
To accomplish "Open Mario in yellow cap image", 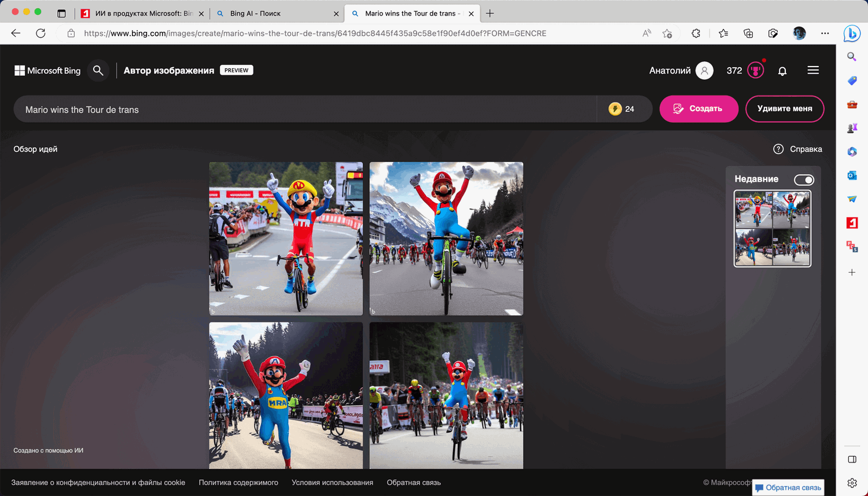I will (286, 238).
